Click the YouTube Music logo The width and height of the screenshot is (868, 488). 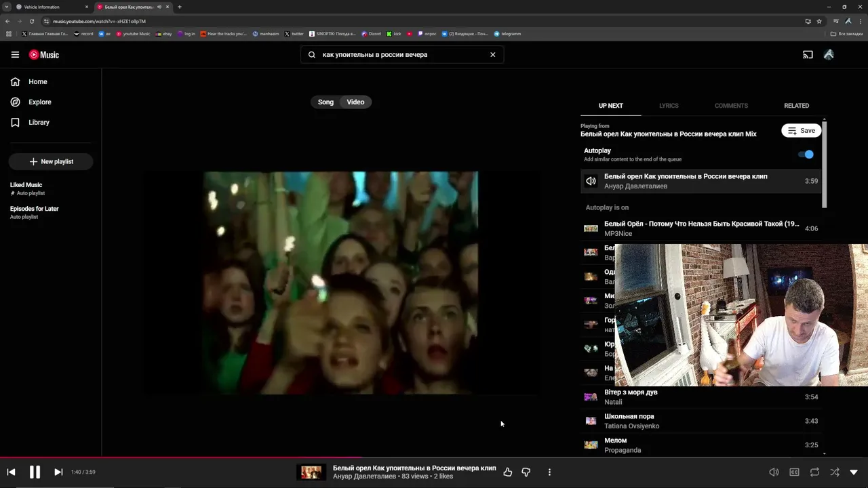click(x=44, y=55)
